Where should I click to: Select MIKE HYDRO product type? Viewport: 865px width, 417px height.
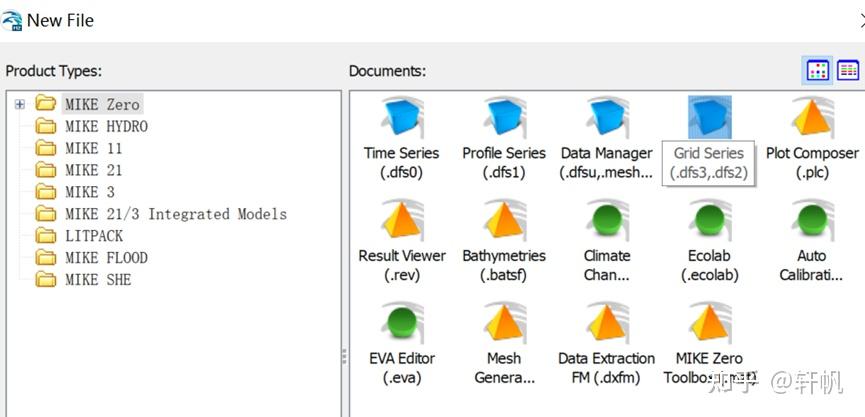[105, 126]
